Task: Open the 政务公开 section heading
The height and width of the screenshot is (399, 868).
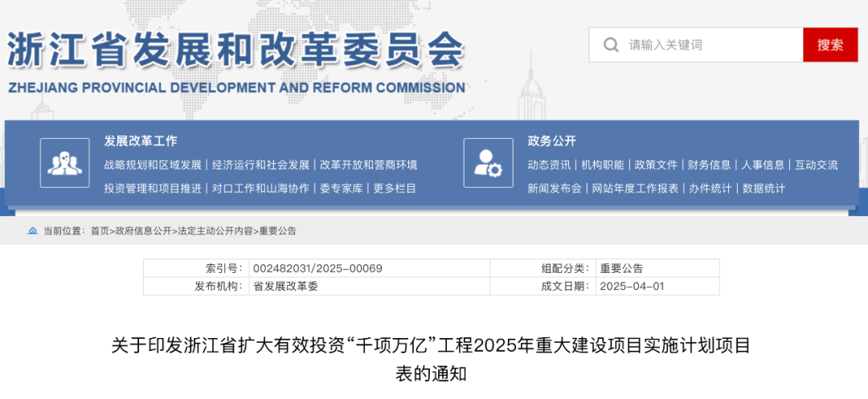Action: tap(552, 141)
